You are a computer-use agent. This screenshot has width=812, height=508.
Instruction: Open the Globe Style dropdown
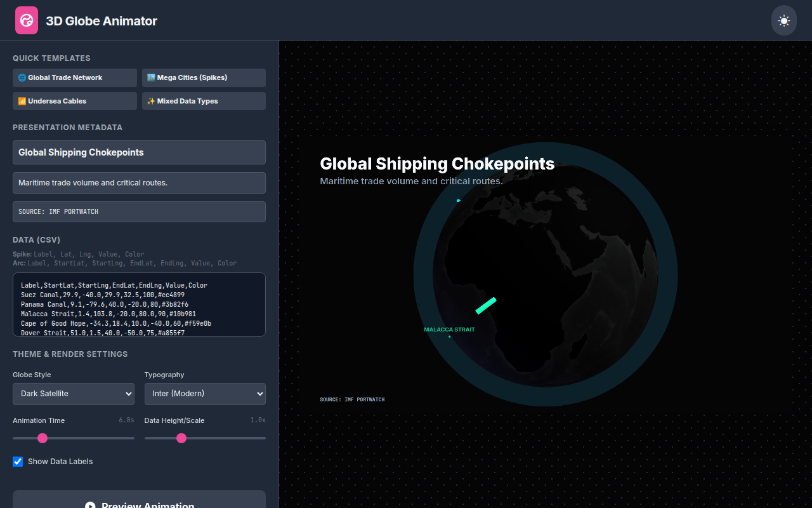pyautogui.click(x=74, y=394)
